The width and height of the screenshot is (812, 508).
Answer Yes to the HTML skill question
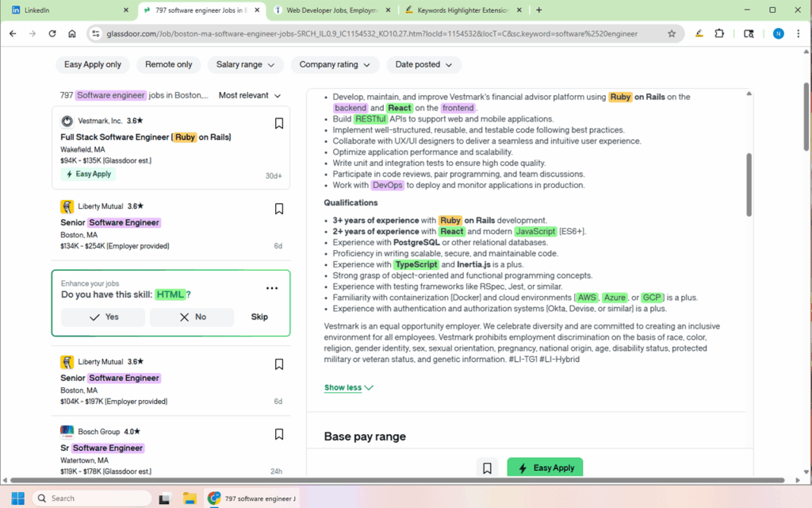[103, 317]
